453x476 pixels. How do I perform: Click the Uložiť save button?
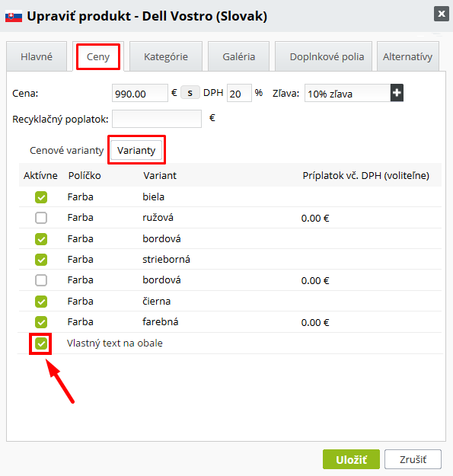pos(351,459)
